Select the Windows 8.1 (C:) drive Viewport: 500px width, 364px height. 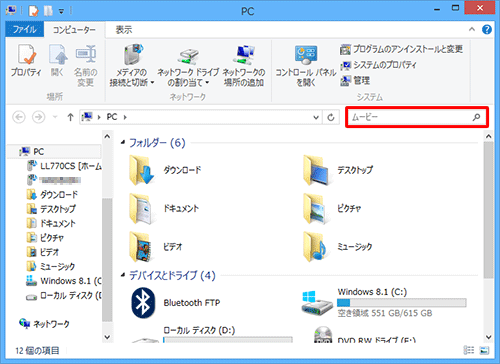click(x=384, y=303)
